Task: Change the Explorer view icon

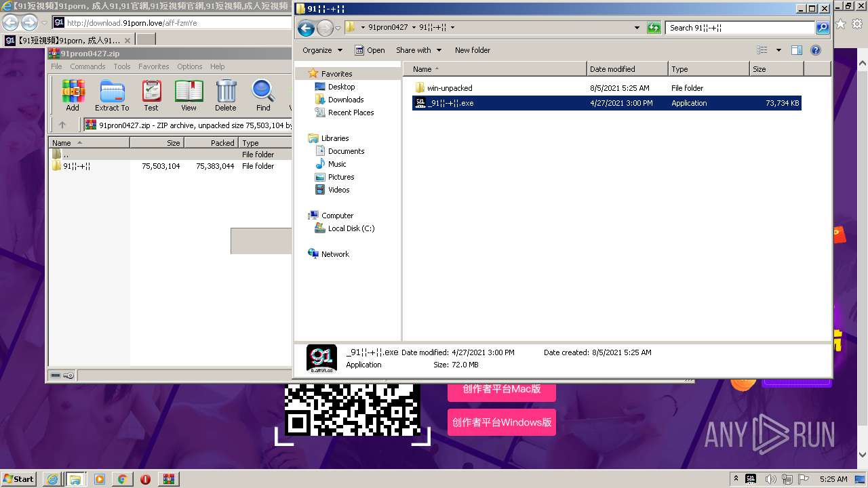Action: 762,50
